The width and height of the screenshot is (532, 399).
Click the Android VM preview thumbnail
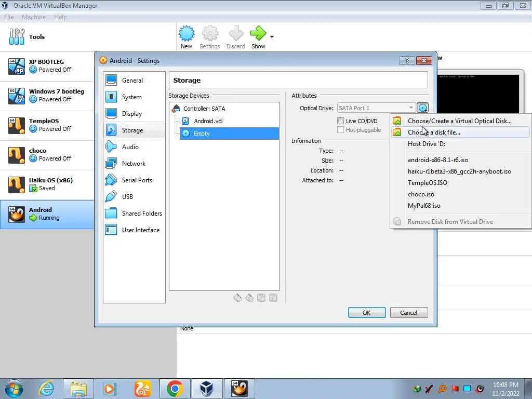pos(478,94)
